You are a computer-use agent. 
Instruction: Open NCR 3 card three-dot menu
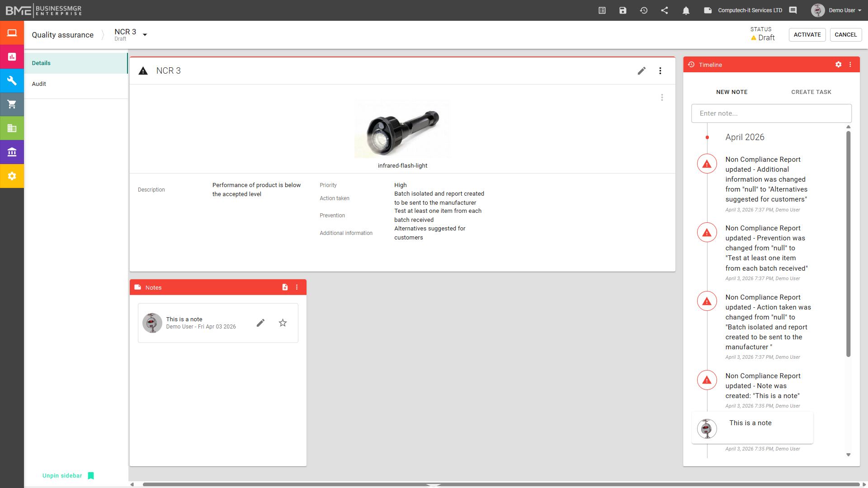660,71
